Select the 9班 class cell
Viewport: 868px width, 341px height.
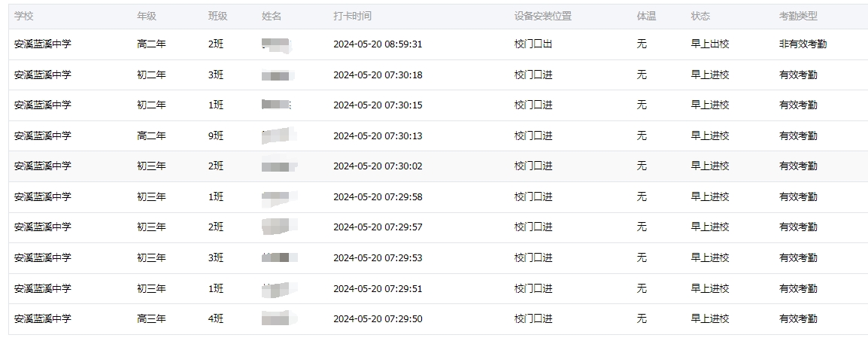216,135
